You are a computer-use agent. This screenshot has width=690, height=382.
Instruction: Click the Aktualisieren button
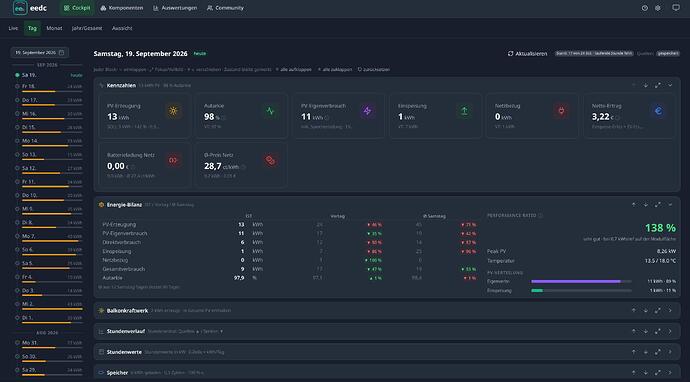pos(527,54)
